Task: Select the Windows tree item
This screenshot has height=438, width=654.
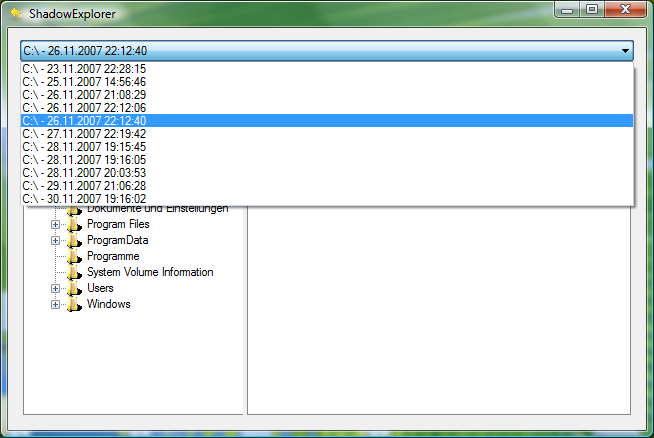Action: point(108,304)
